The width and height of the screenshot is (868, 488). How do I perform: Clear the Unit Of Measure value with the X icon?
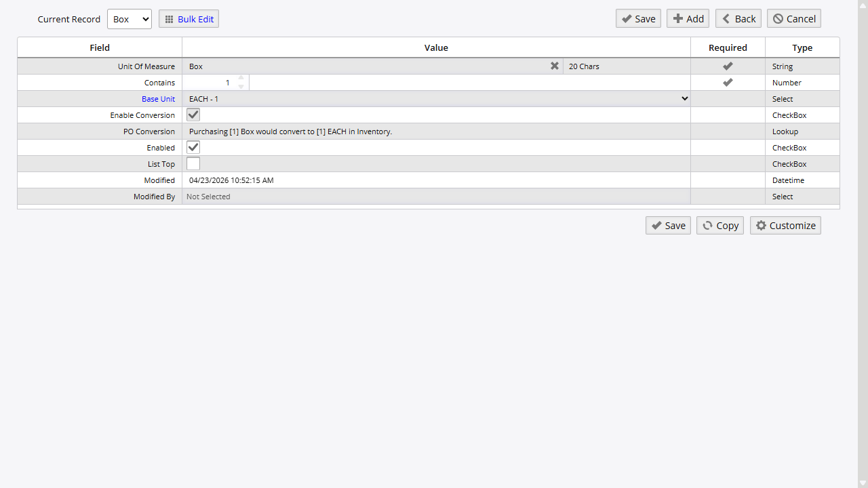555,66
